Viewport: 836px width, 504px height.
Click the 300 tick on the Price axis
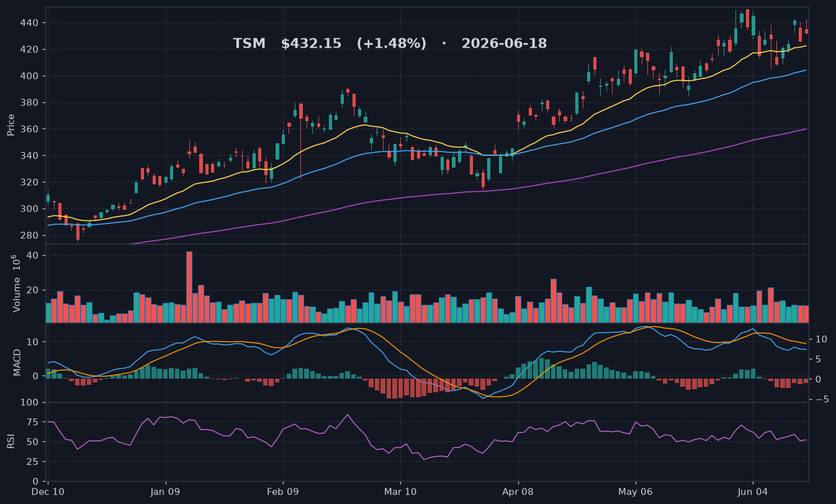(31, 209)
